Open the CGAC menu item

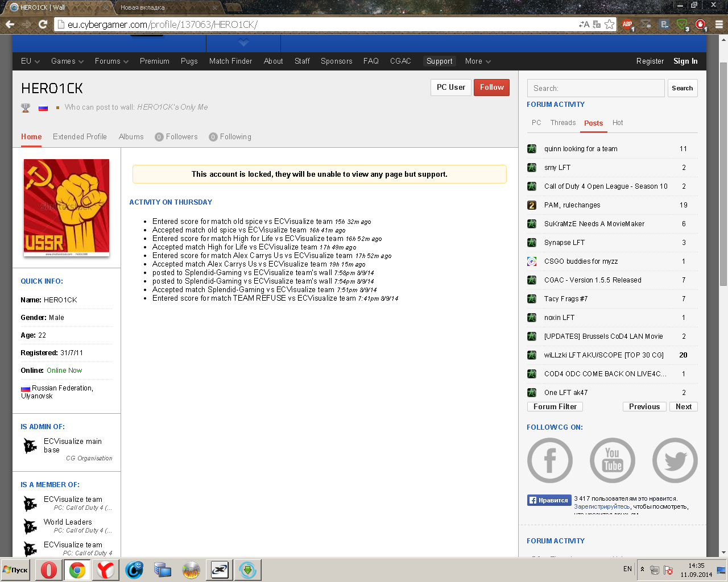click(400, 61)
